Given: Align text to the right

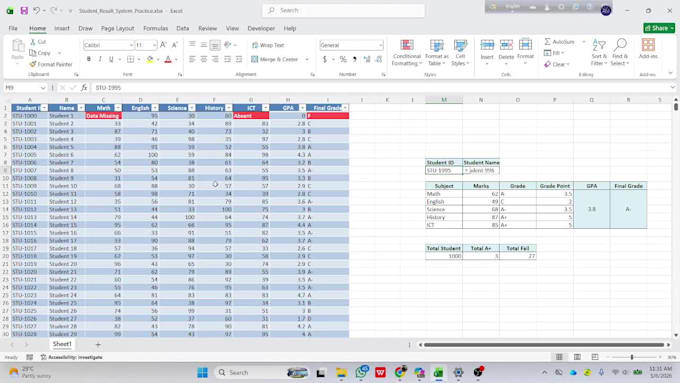Looking at the screenshot, I should [x=215, y=59].
